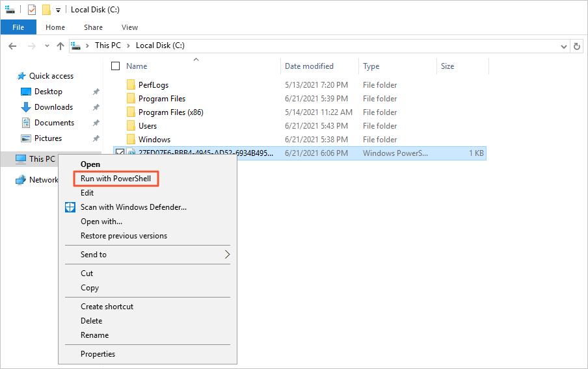
Task: Click the New folder icon in title bar
Action: pyautogui.click(x=46, y=10)
